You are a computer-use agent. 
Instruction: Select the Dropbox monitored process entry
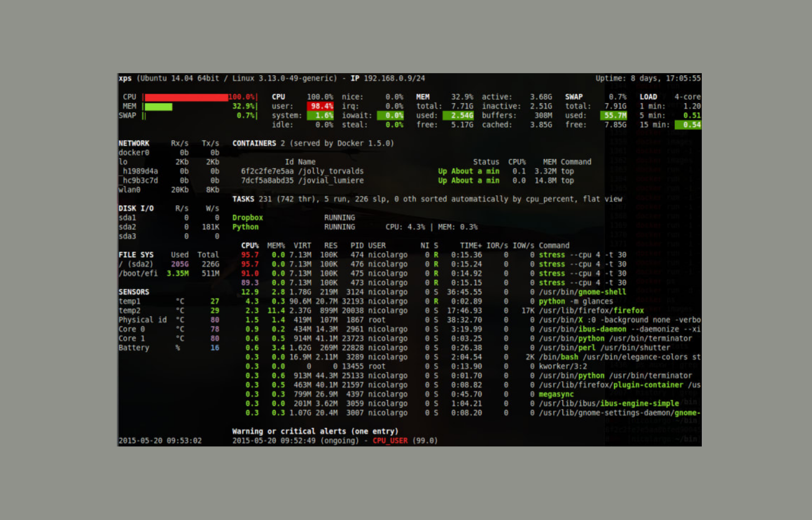tap(294, 218)
